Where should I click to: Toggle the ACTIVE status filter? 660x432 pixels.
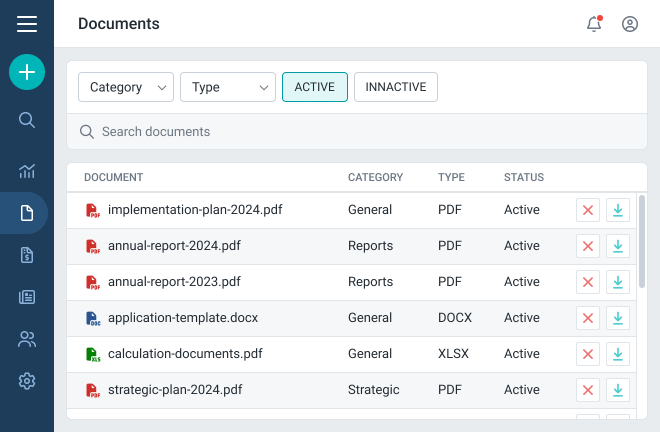(x=315, y=87)
